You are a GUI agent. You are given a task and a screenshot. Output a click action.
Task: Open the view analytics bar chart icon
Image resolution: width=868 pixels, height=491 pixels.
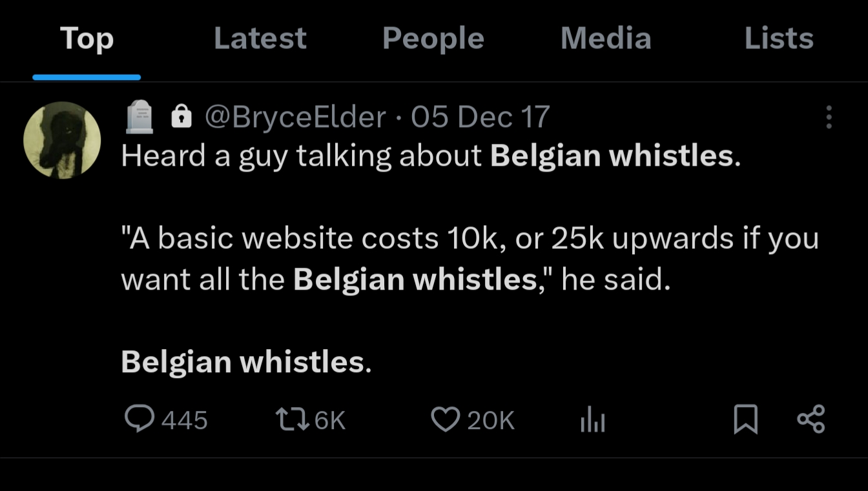(x=592, y=420)
